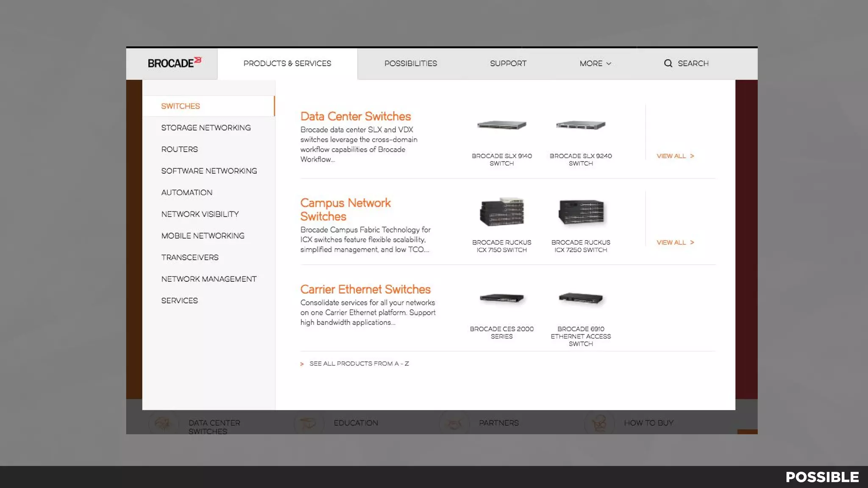Click the search magnifier icon
Image resolution: width=868 pixels, height=488 pixels.
668,64
